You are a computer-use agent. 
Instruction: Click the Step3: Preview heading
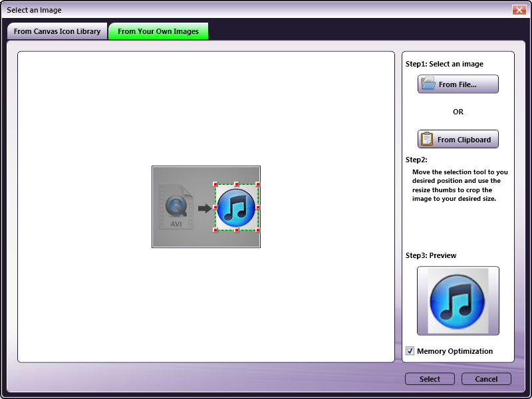pyautogui.click(x=431, y=255)
